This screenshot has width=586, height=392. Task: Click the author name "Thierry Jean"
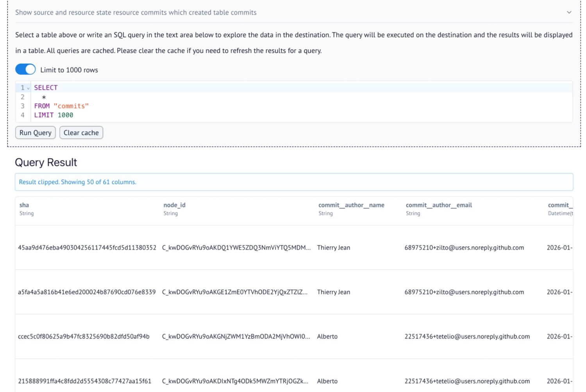pyautogui.click(x=334, y=248)
